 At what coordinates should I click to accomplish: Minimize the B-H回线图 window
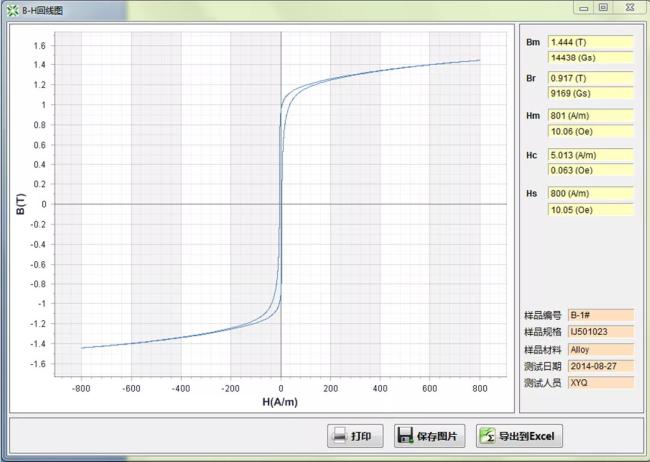click(x=581, y=7)
